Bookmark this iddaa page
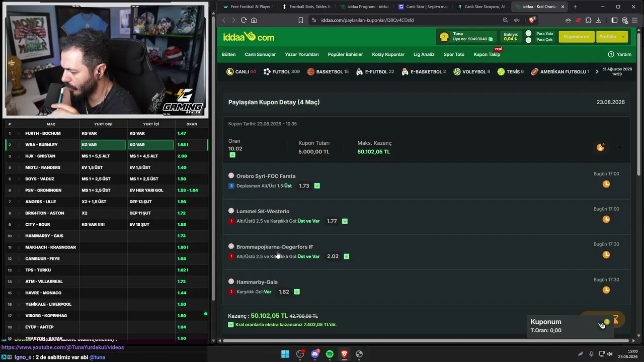Screen dimensions: 644x362 tap(301, 20)
